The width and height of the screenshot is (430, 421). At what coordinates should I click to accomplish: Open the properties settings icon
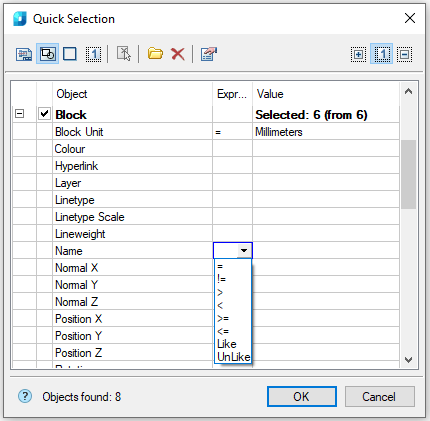[x=209, y=54]
